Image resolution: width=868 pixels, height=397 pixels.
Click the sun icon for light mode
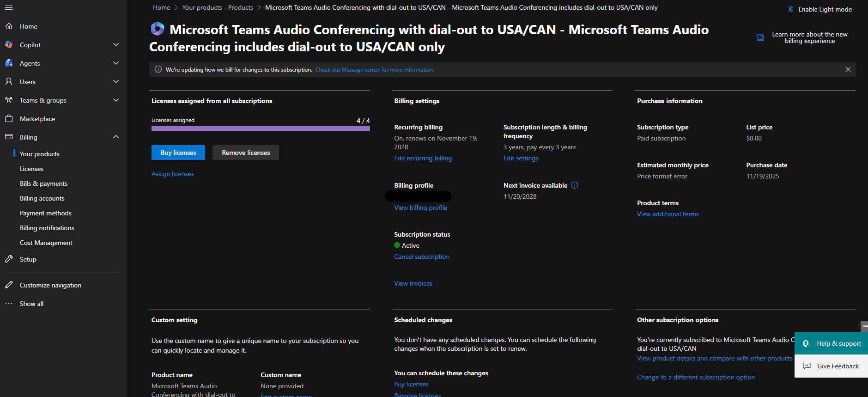coord(791,9)
